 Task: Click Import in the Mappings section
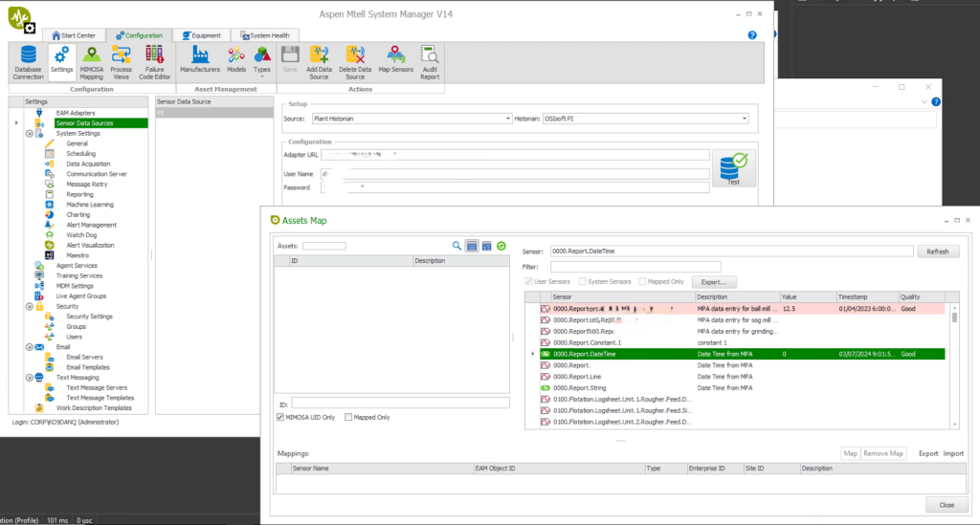coord(953,454)
